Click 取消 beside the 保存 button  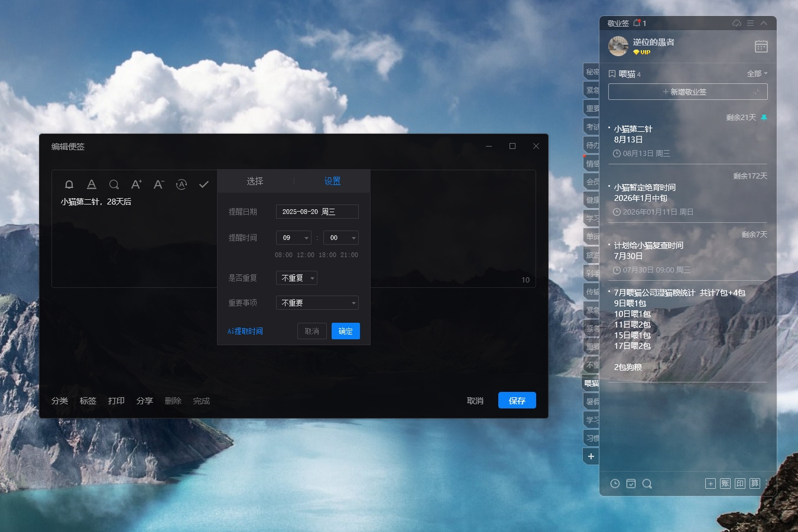[475, 401]
